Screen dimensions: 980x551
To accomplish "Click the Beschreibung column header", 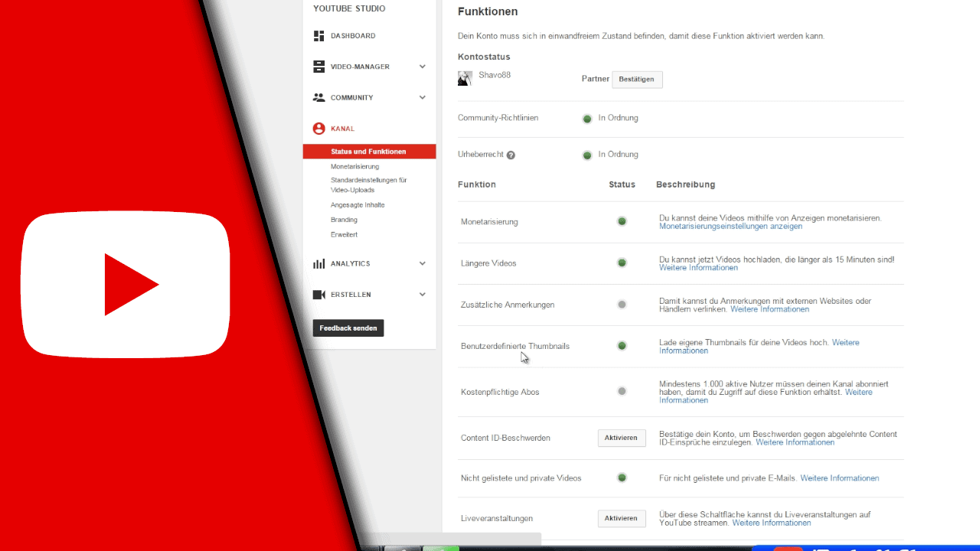I will (x=685, y=184).
